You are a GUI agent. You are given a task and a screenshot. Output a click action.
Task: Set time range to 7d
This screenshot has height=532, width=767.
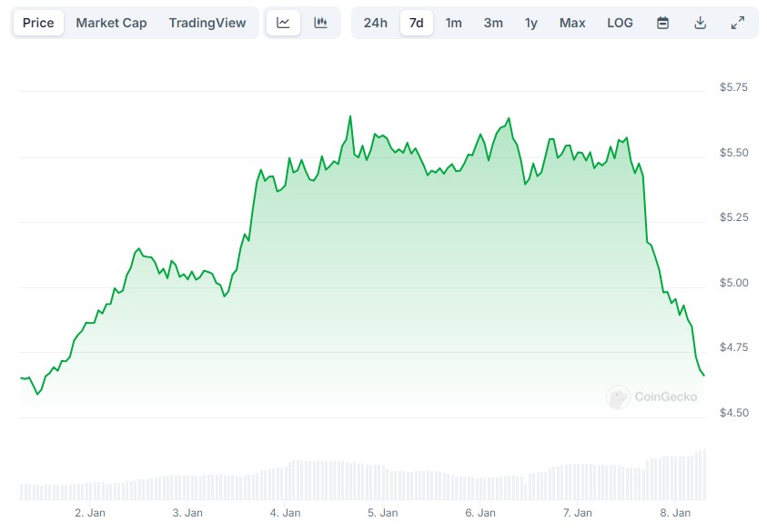417,23
